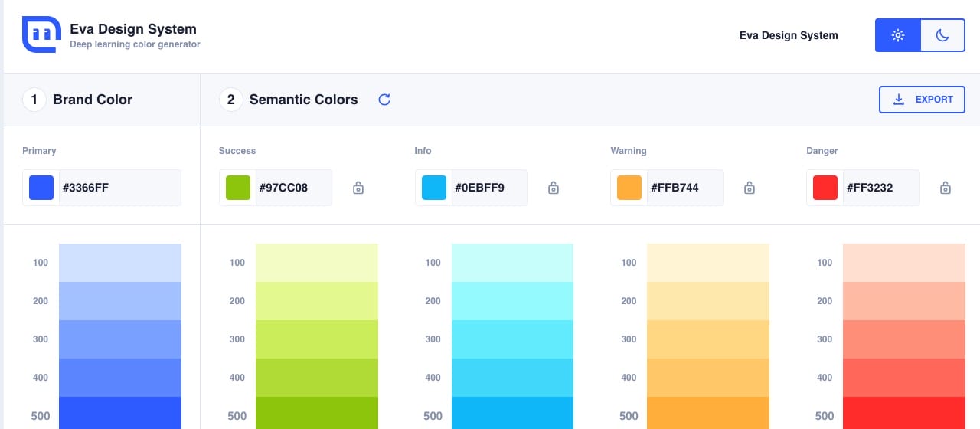Edit the Primary hex field #3366FF

119,188
